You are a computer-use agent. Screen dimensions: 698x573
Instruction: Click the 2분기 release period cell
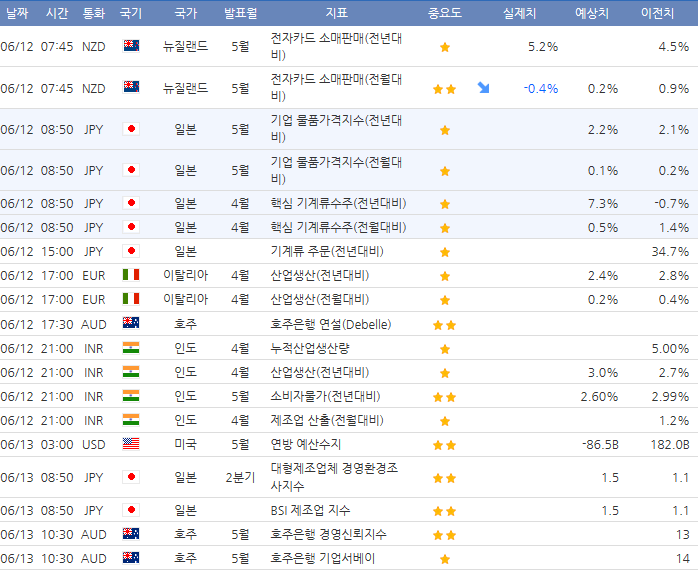(240, 477)
